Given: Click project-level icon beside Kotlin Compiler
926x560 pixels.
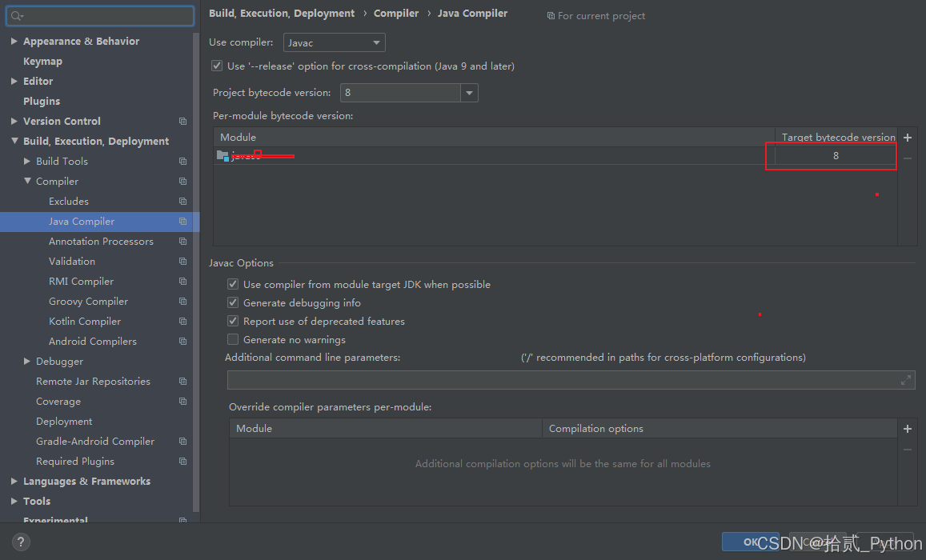Looking at the screenshot, I should click(183, 321).
